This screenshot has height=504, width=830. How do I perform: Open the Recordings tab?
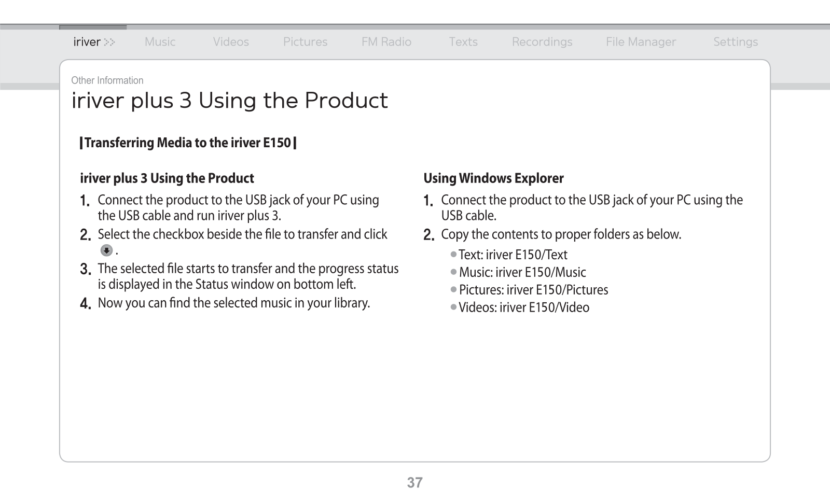542,42
